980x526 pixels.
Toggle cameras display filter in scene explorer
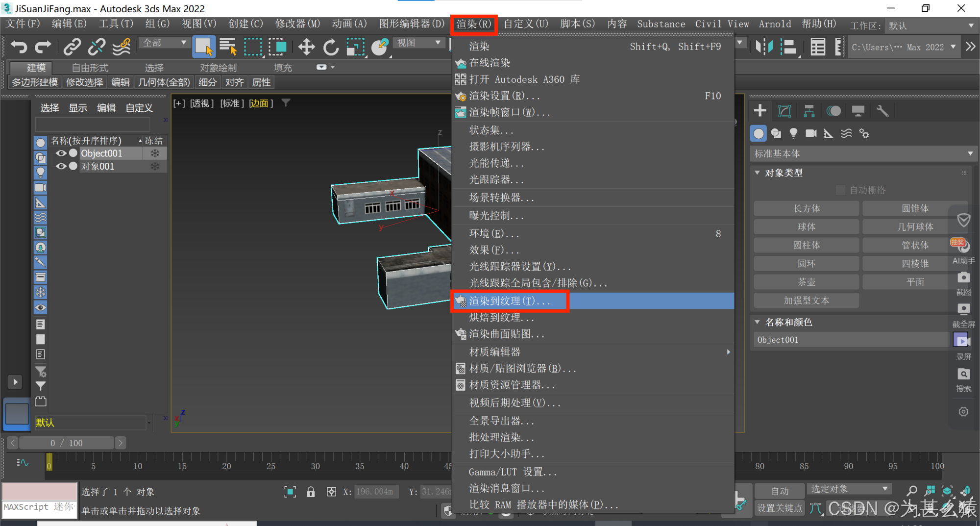click(x=41, y=188)
